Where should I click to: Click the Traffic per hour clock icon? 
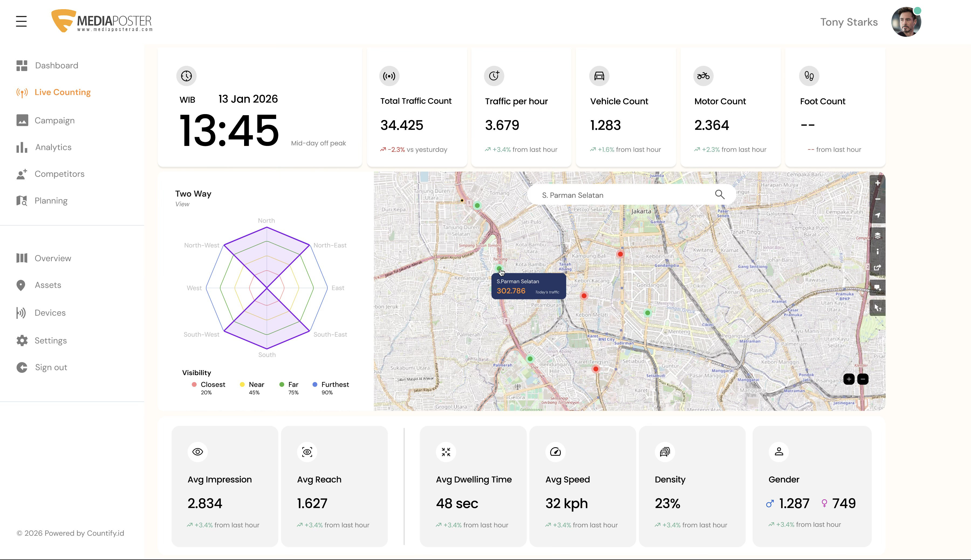tap(494, 76)
